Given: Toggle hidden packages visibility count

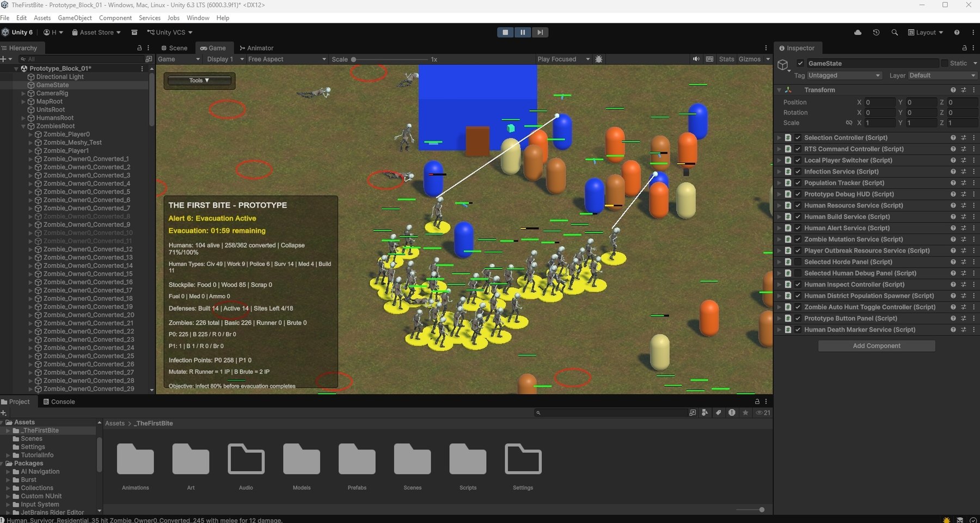Looking at the screenshot, I should click(x=763, y=412).
